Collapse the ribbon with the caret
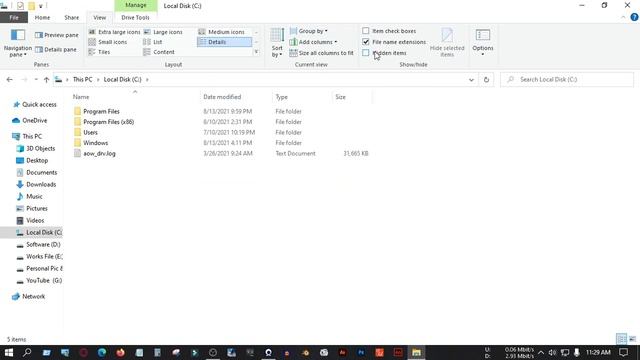 click(x=623, y=17)
